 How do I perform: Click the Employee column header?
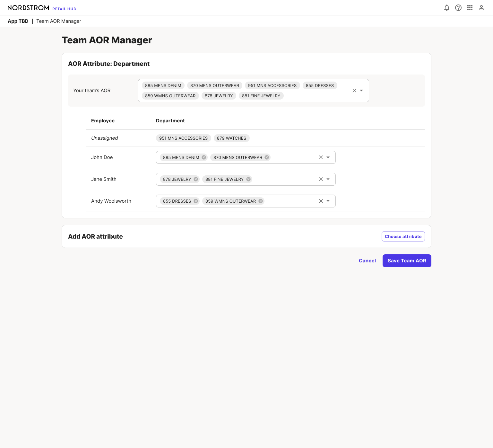tap(103, 121)
